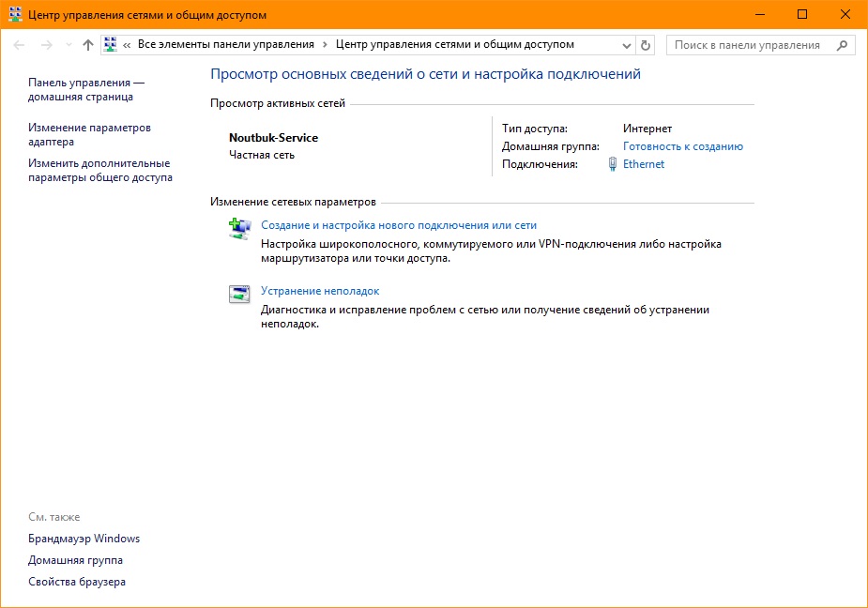The image size is (868, 608).
Task: Open the Ethernet connection link
Action: (x=643, y=164)
